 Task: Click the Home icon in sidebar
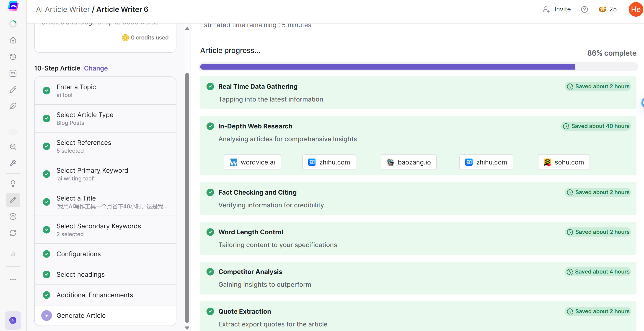point(13,40)
